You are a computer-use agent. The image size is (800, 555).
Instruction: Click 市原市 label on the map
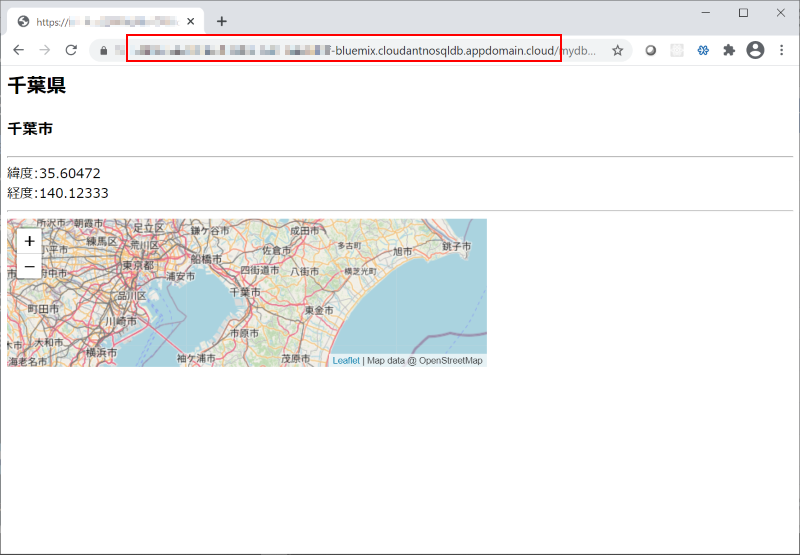click(244, 333)
